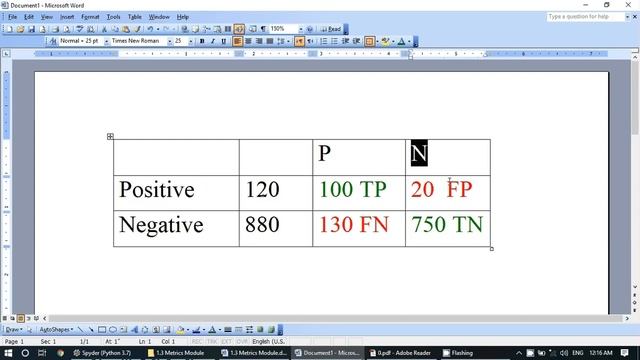
Task: Open the zoom 150% dropdown
Action: tap(301, 29)
